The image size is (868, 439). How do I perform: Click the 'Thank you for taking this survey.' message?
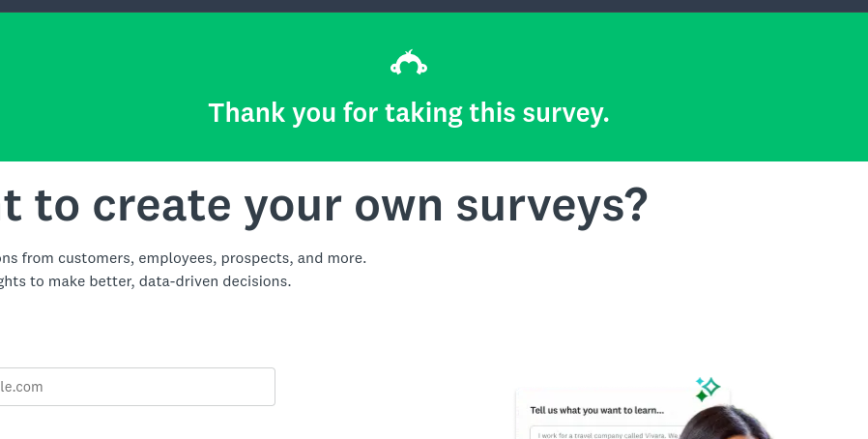409,113
